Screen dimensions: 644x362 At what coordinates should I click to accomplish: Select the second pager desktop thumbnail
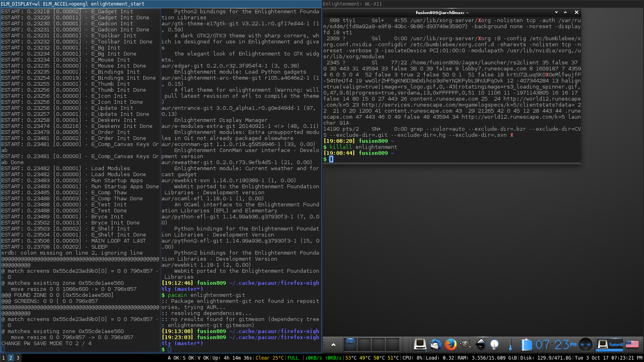point(364,345)
